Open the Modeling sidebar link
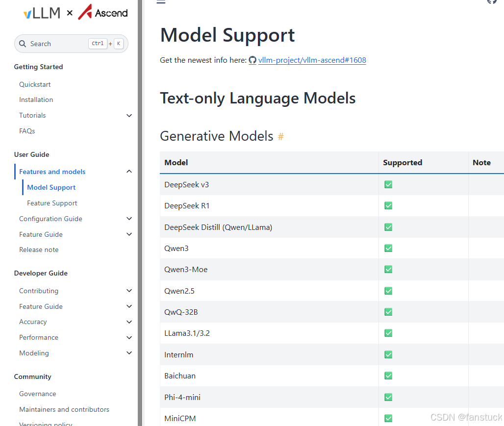 pyautogui.click(x=34, y=353)
